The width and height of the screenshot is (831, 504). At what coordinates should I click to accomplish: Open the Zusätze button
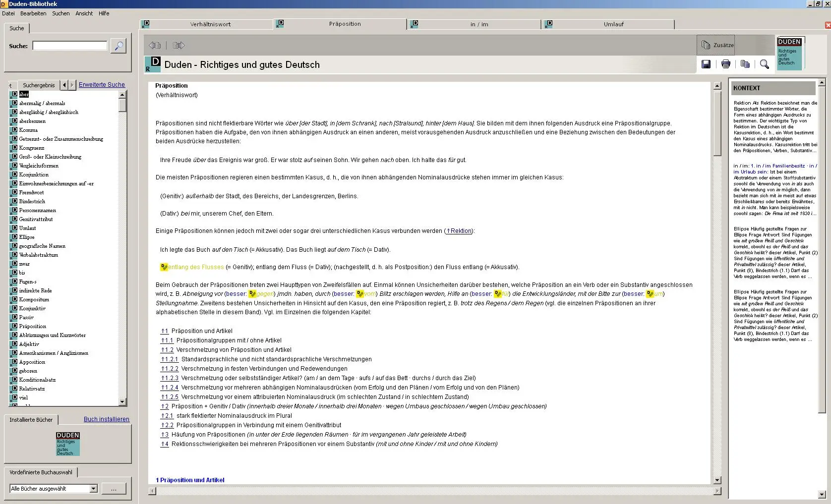(x=715, y=45)
